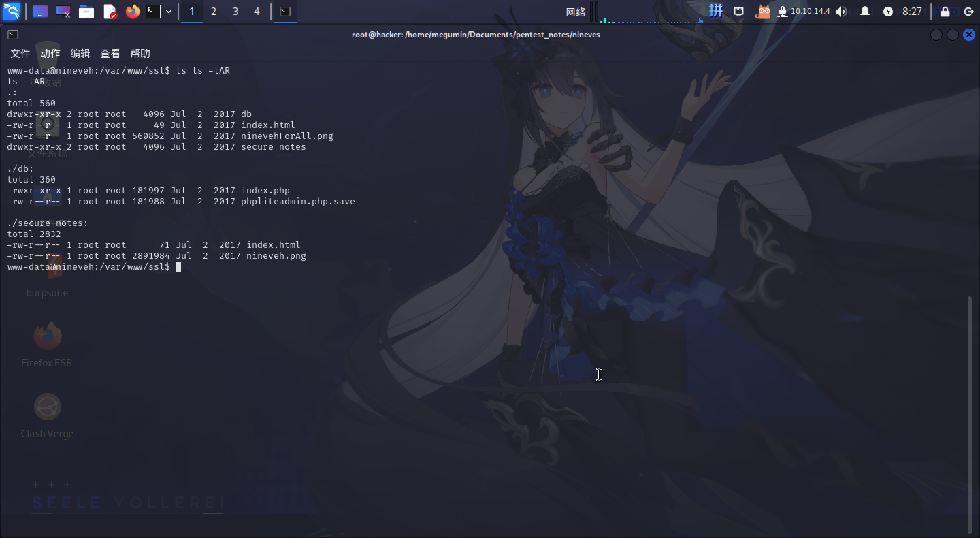The height and width of the screenshot is (538, 980).
Task: Open the Kali applications menu
Action: [12, 11]
